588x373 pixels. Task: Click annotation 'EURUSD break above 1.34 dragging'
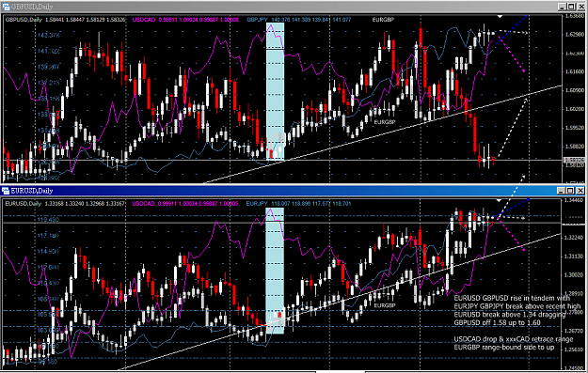510,315
